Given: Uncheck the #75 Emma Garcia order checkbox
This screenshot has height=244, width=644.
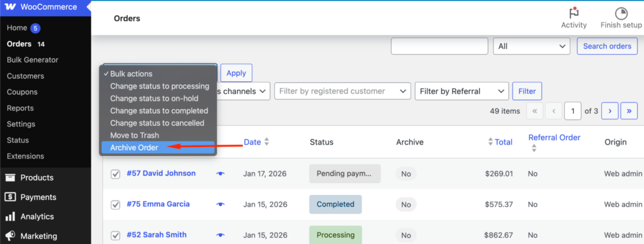Looking at the screenshot, I should [x=116, y=204].
